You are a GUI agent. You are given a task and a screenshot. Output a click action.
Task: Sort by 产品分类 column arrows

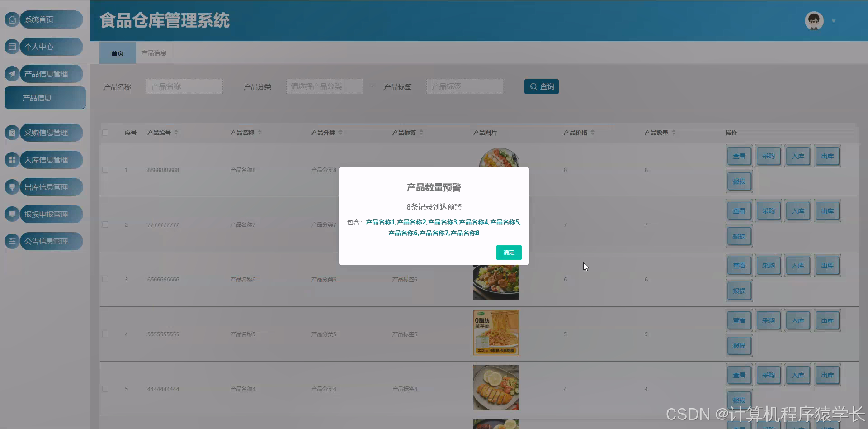coord(340,133)
